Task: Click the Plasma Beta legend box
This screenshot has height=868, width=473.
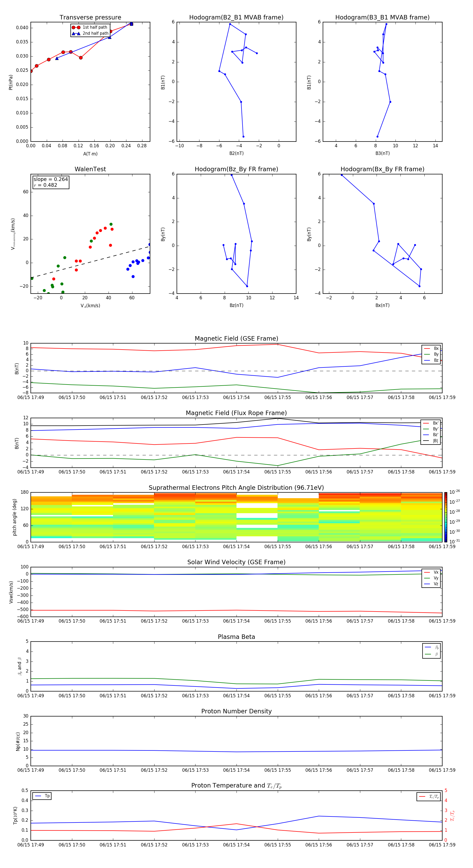Action: point(431,651)
